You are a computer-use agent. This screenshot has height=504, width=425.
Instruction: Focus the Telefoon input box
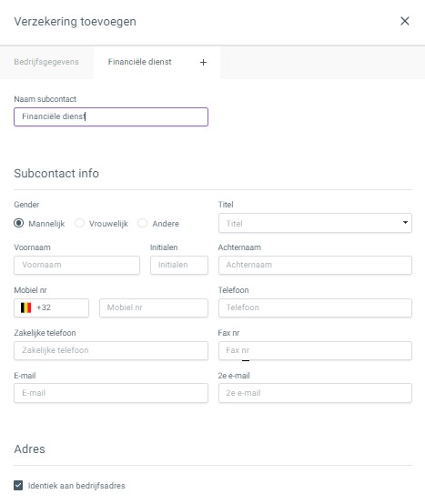click(315, 307)
